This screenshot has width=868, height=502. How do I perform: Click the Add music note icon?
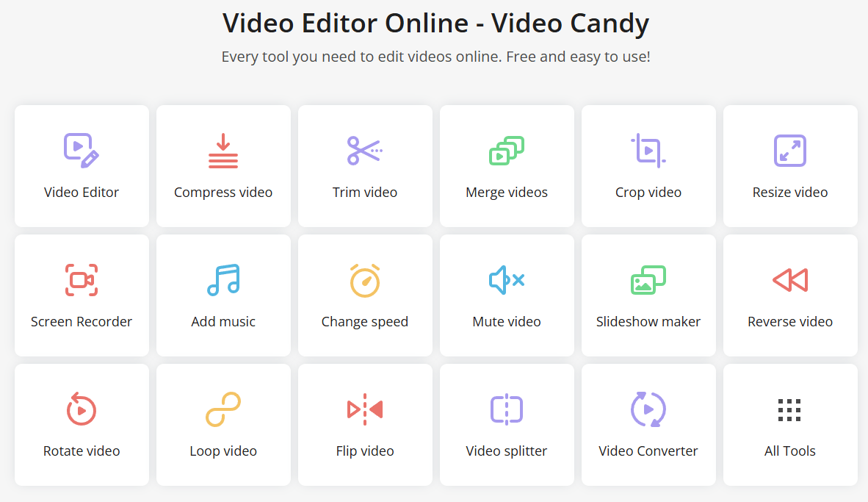pos(223,280)
